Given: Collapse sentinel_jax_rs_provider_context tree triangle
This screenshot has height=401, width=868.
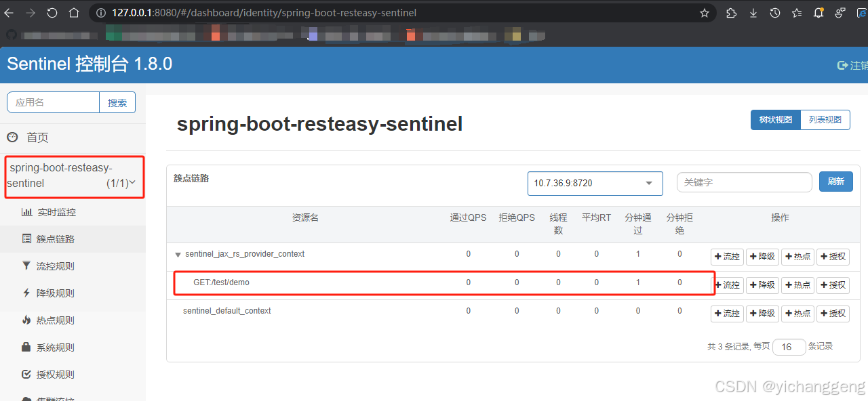Looking at the screenshot, I should (x=178, y=255).
